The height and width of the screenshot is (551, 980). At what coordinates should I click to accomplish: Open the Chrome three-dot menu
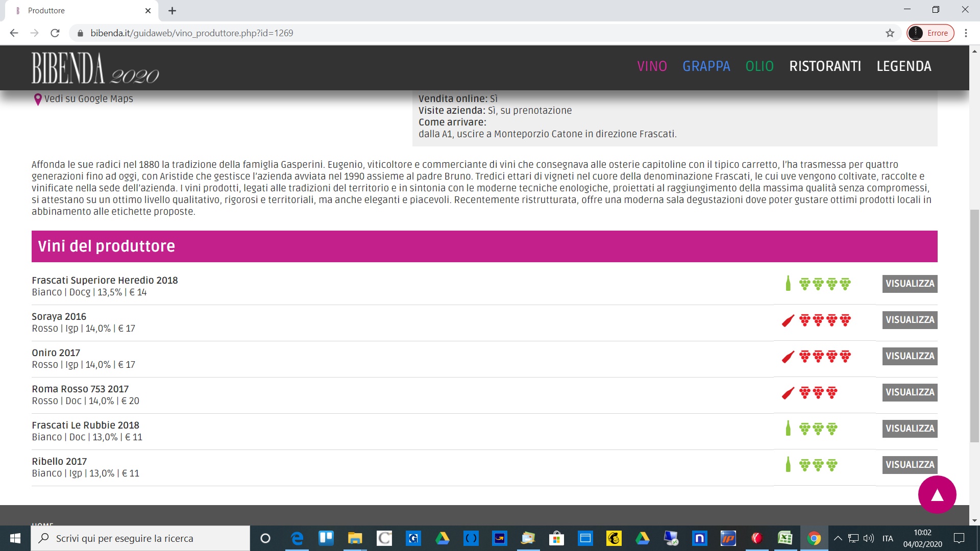point(966,33)
